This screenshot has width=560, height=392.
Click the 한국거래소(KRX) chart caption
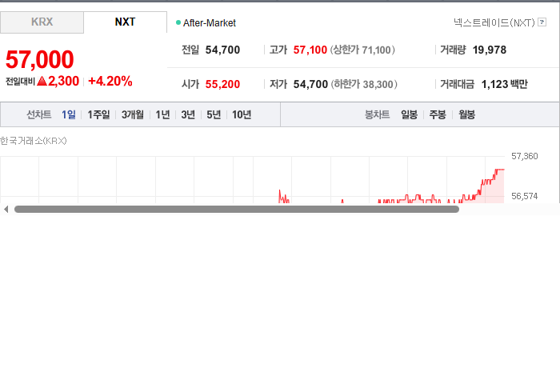point(34,141)
